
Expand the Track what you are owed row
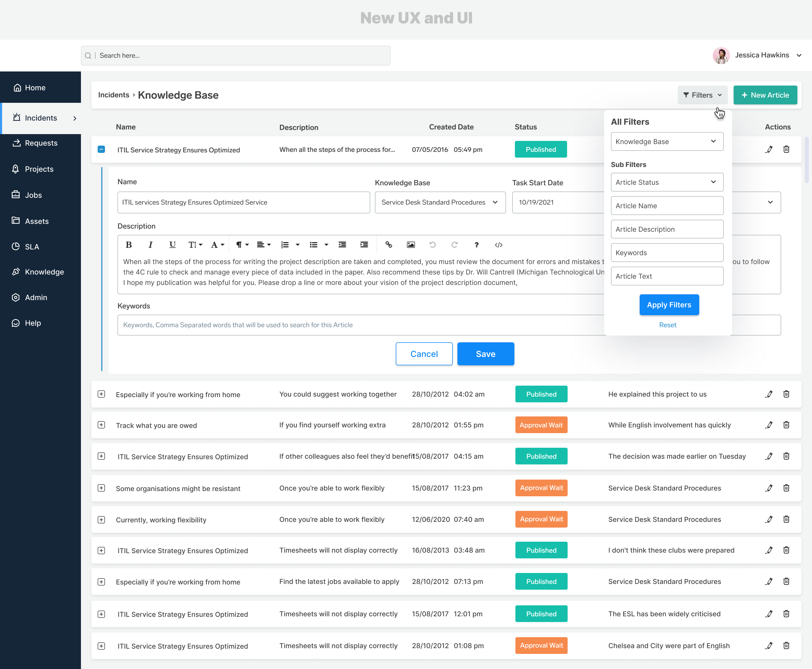click(101, 425)
